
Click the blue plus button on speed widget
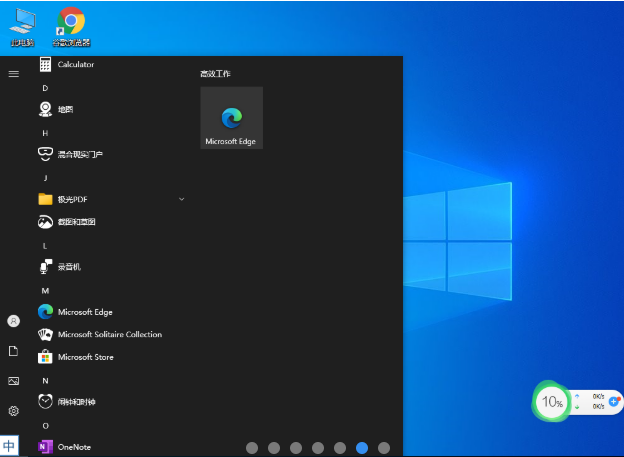tap(614, 402)
